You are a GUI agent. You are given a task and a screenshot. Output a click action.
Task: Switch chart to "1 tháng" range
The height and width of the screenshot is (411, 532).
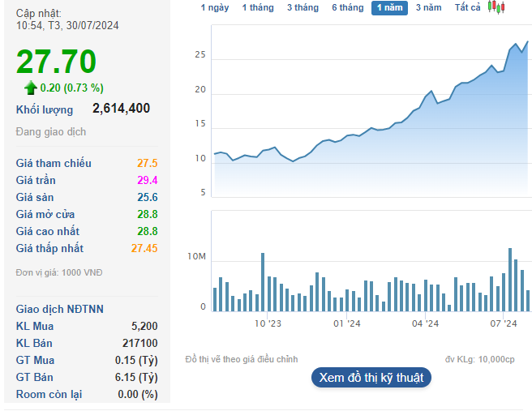[258, 7]
